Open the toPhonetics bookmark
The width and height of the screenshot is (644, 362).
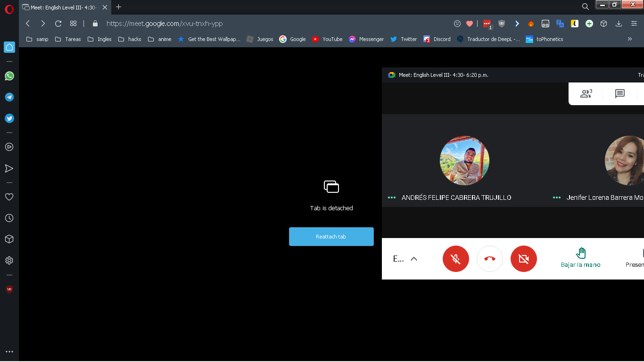pos(545,39)
